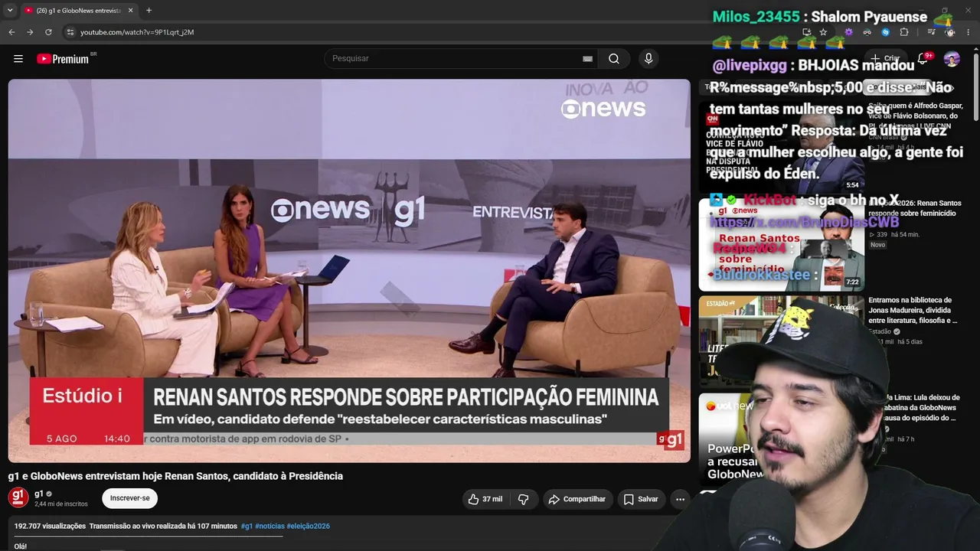Image resolution: width=980 pixels, height=551 pixels.
Task: Open the g1 channel name link
Action: pos(39,494)
